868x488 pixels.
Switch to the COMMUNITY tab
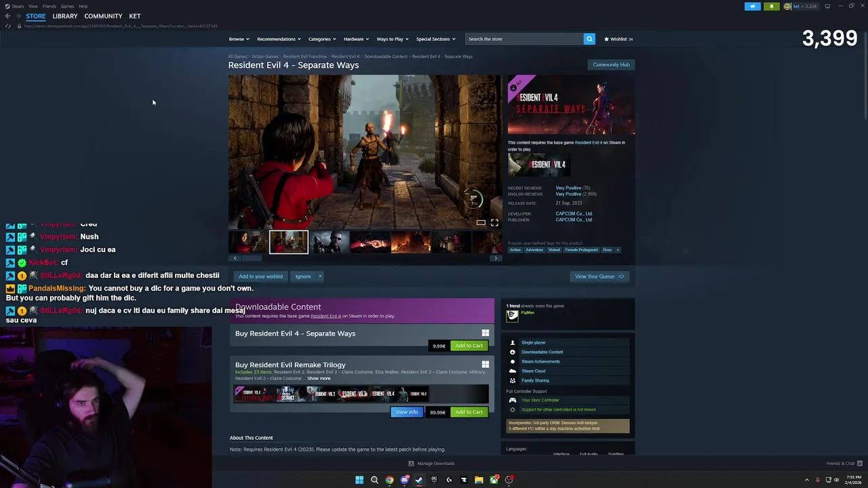[103, 16]
